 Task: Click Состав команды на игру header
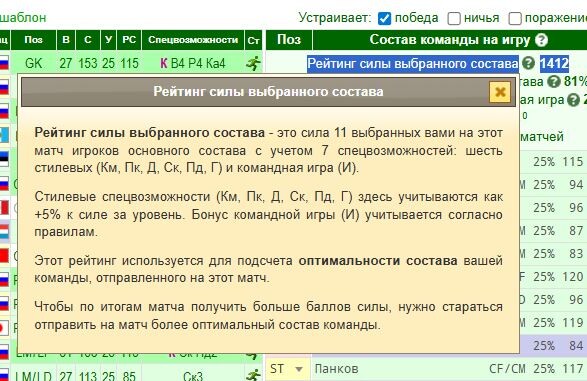click(450, 40)
